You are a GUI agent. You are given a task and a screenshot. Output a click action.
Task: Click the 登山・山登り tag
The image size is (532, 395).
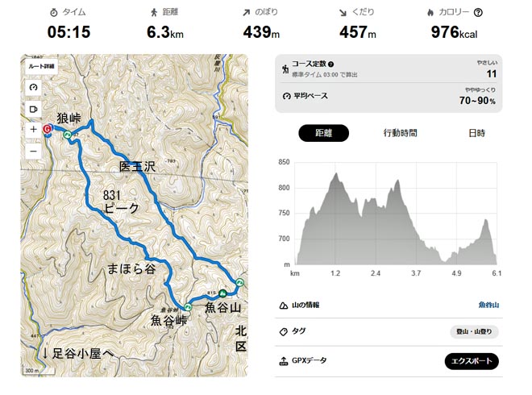pos(475,331)
